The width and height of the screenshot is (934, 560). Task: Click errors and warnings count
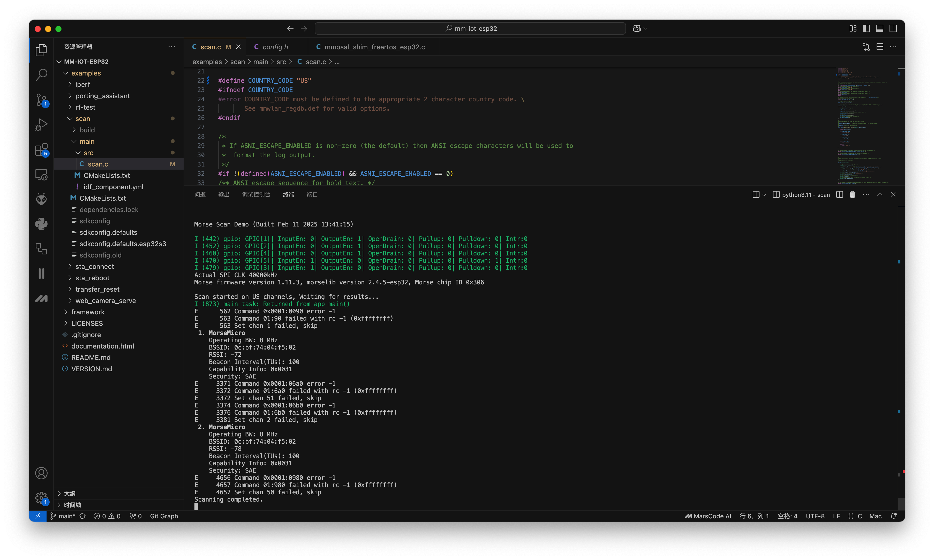pos(107,516)
